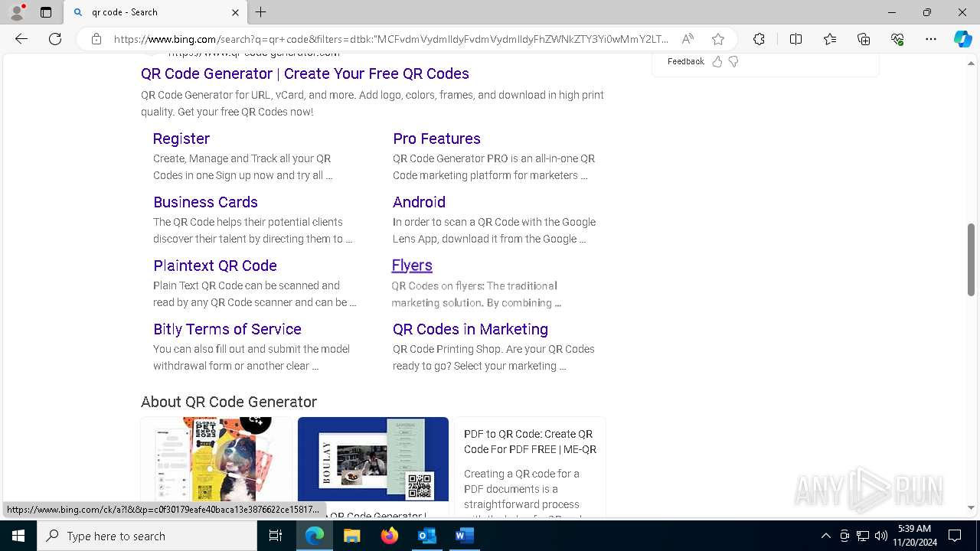Open the profile avatar icon

[17, 12]
